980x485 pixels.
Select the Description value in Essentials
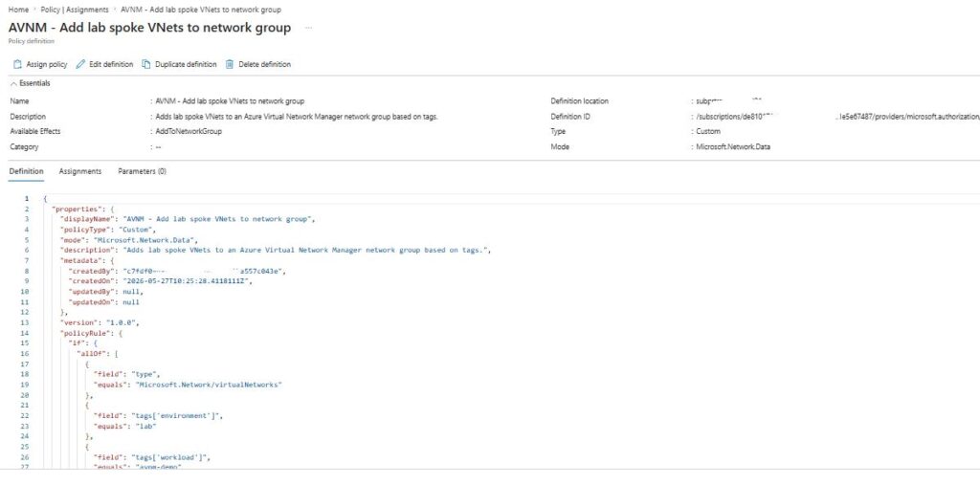[x=297, y=117]
